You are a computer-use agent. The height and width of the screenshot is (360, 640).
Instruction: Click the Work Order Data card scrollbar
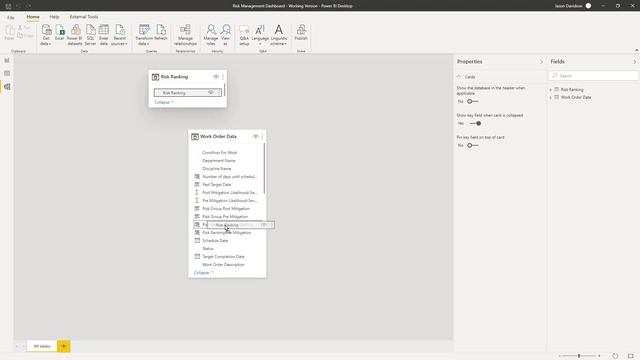point(264,169)
